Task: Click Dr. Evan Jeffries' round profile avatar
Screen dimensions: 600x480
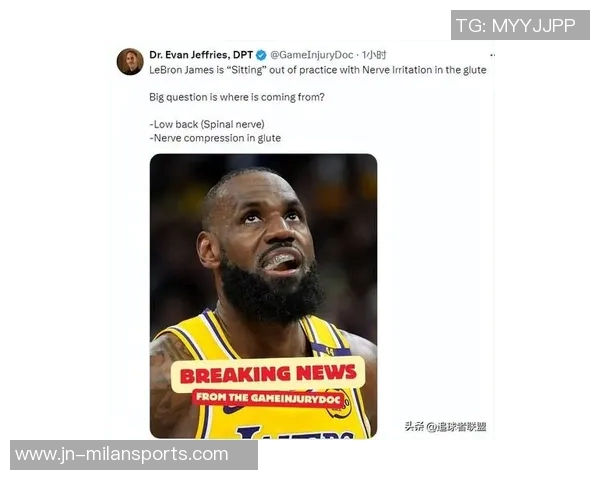Action: point(130,62)
